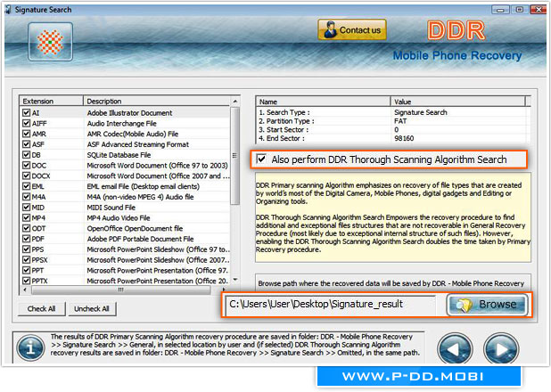
Task: Uncheck the AI extension checkbox
Action: pyautogui.click(x=26, y=113)
